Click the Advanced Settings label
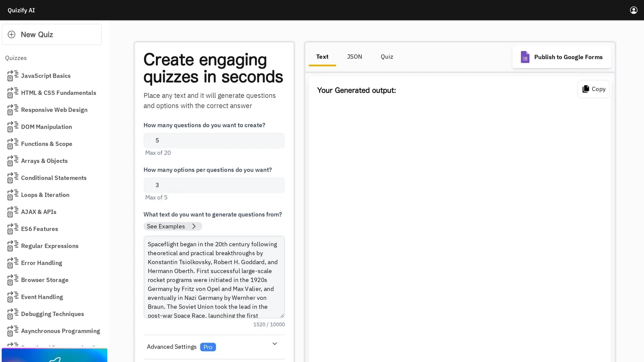Screen dimensions: 644x362 (x=172, y=347)
